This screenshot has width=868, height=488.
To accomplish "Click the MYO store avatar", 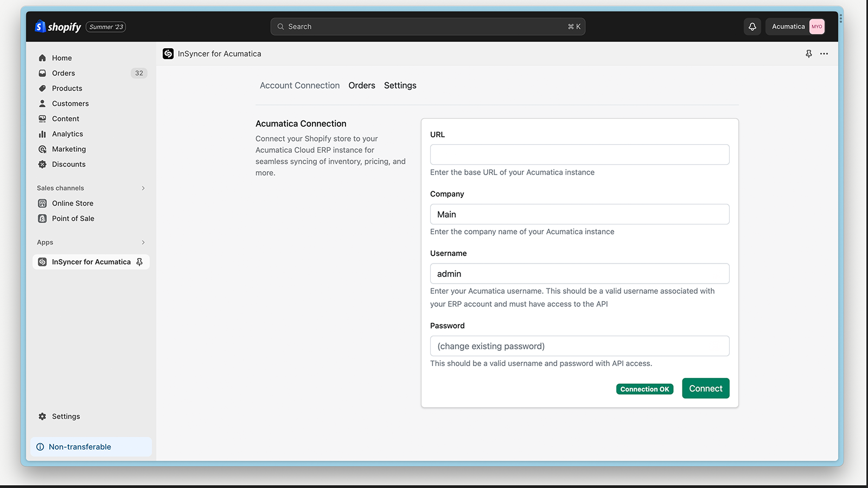I will (x=816, y=27).
